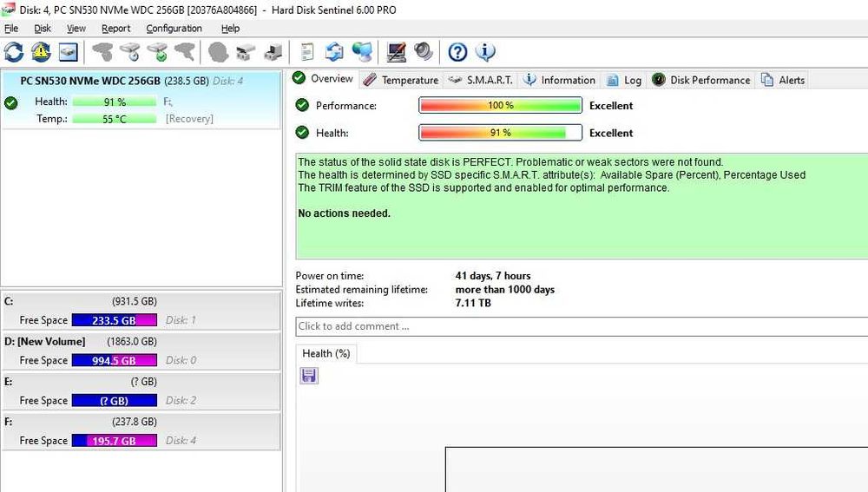Screen dimensions: 868x492
Task: Click the D: free space 994.5 GB bar
Action: click(114, 360)
